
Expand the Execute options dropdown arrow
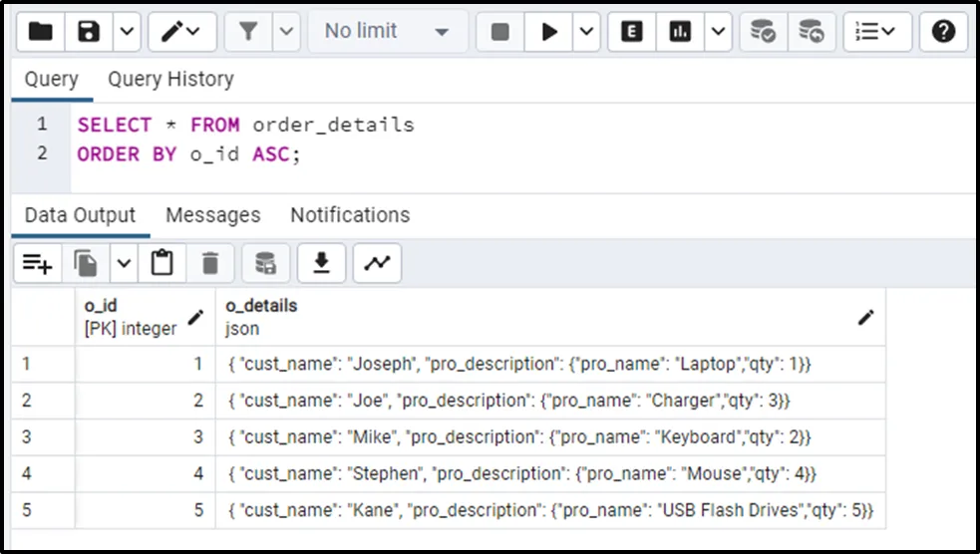[x=586, y=32]
